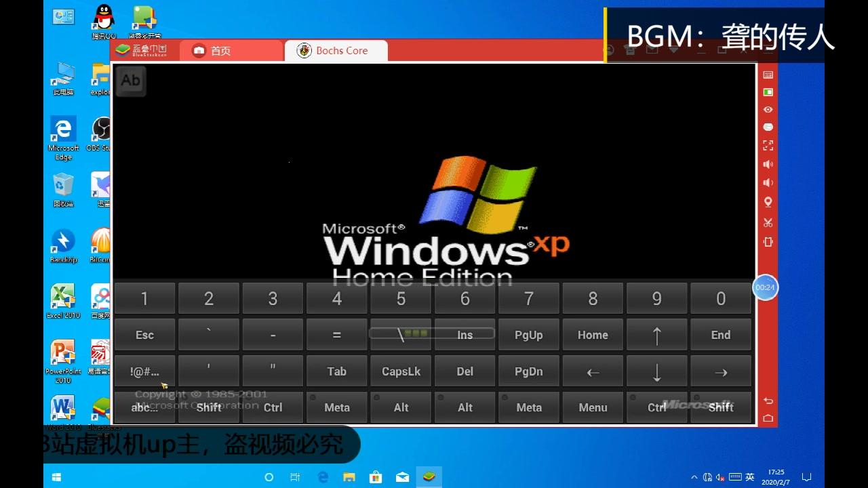Tap the number 5 key
The width and height of the screenshot is (868, 488).
[x=401, y=298]
